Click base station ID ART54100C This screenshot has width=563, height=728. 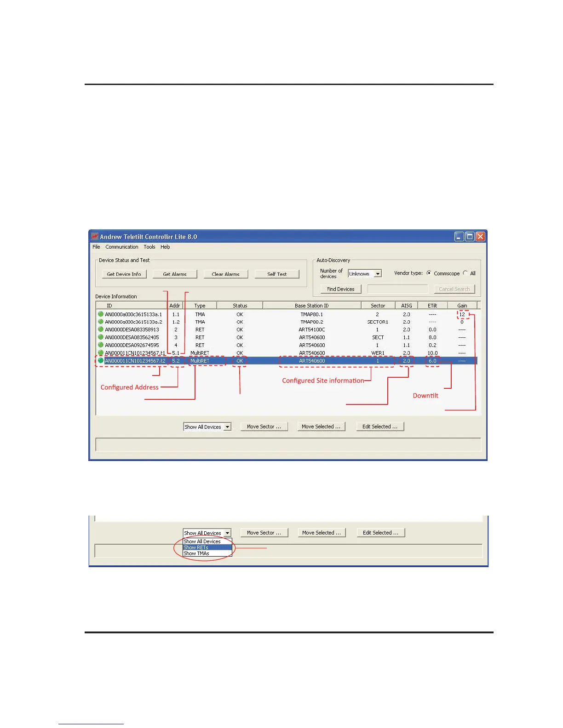312,330
